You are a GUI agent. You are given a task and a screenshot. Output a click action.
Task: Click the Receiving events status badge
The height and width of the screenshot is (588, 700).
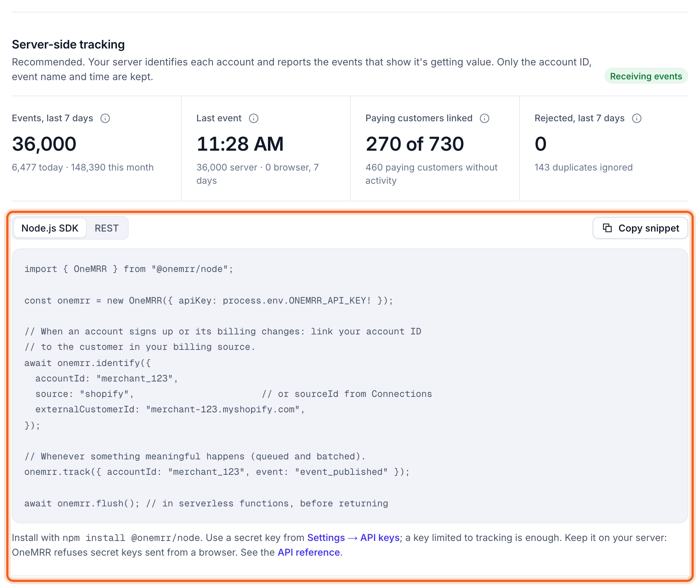click(x=646, y=76)
